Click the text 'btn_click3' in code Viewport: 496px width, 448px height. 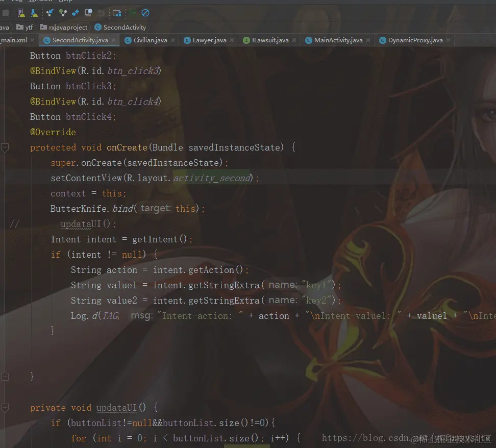pyautogui.click(x=133, y=71)
